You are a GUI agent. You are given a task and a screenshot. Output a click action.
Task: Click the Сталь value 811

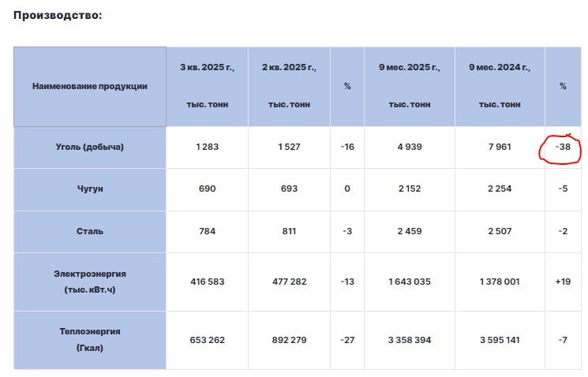click(289, 231)
